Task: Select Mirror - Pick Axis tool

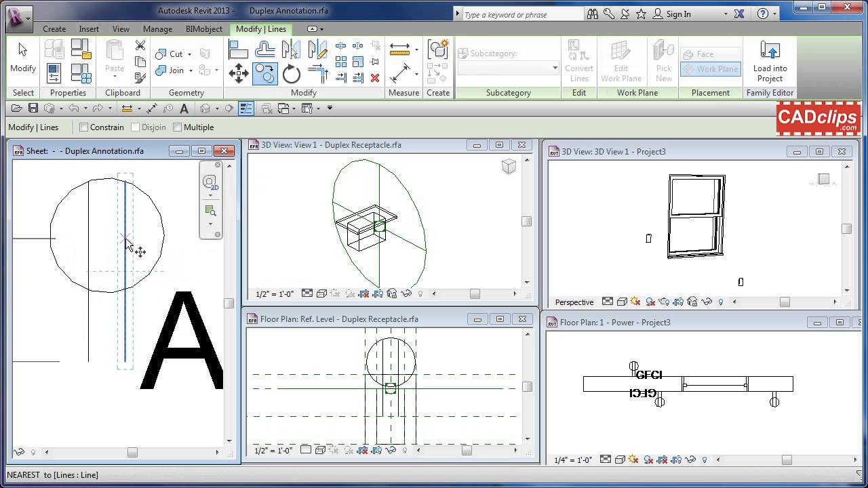Action: (x=291, y=49)
